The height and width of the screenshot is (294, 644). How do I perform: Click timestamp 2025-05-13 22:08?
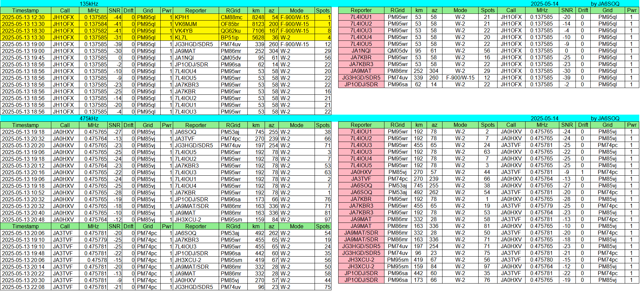pyautogui.click(x=26, y=287)
